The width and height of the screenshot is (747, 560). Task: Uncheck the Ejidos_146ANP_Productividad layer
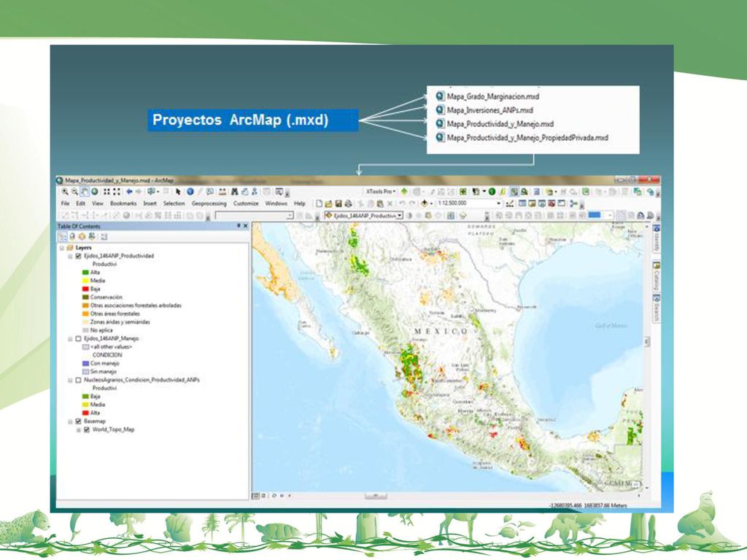point(79,256)
